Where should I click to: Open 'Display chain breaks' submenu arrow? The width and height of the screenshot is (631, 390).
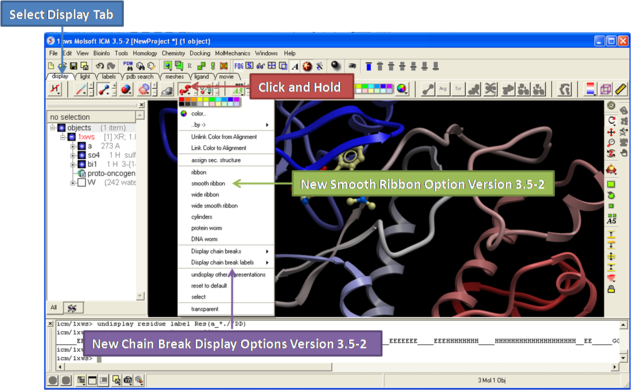267,252
